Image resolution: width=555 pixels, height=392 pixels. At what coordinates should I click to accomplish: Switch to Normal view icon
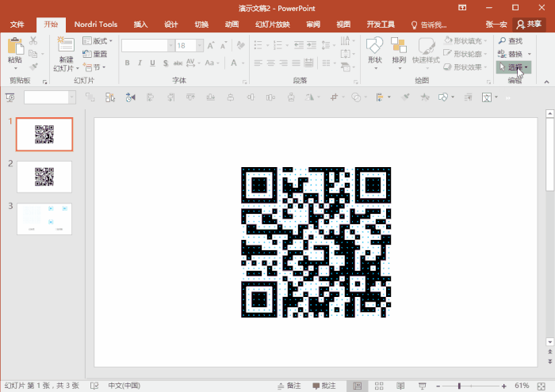[x=358, y=386]
